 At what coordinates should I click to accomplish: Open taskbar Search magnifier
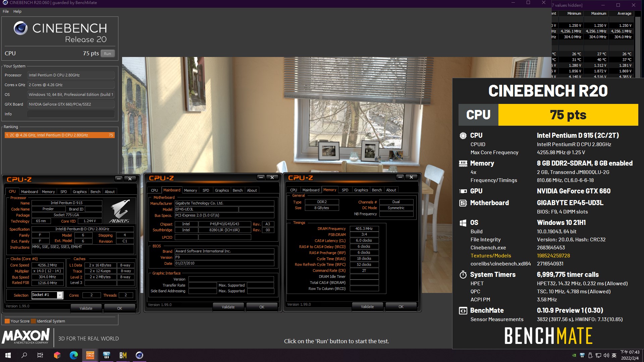(x=24, y=355)
